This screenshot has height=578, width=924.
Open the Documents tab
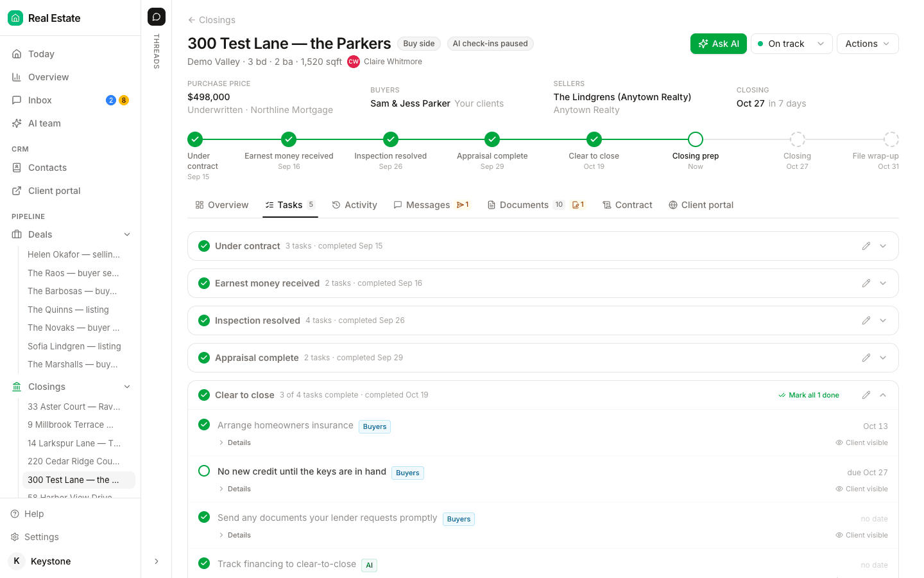click(536, 205)
